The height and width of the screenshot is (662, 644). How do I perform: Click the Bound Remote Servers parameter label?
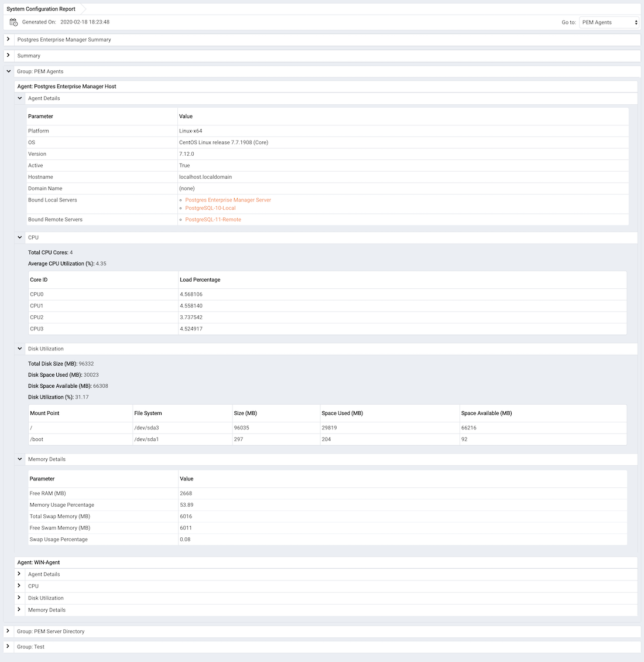[x=55, y=220]
